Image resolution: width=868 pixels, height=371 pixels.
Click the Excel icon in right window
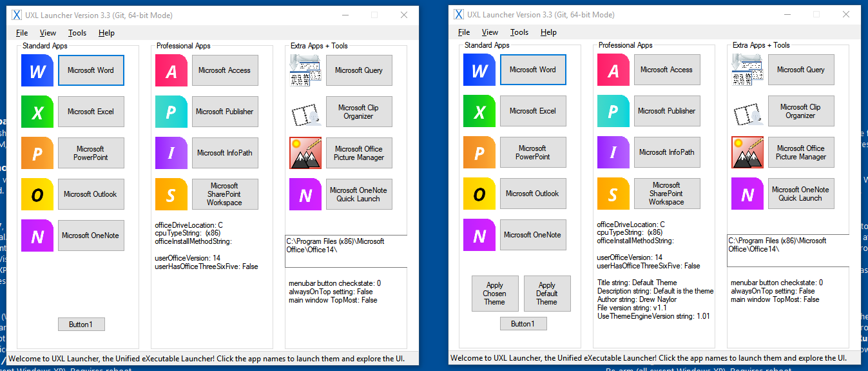[x=479, y=111]
